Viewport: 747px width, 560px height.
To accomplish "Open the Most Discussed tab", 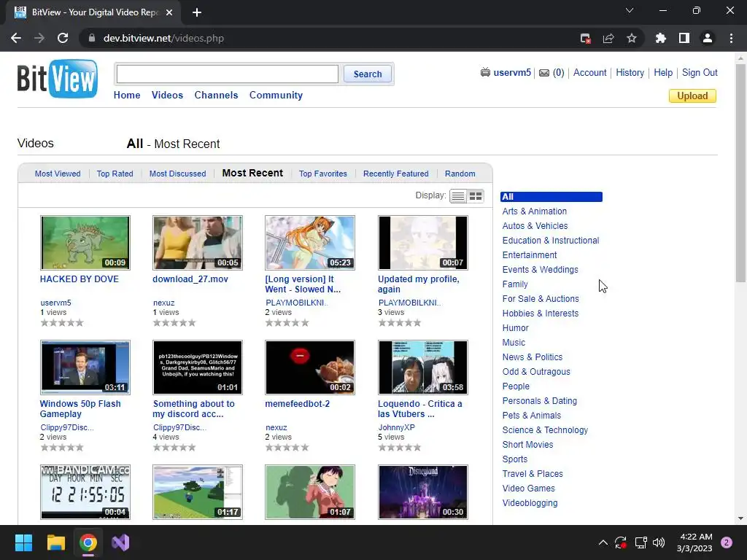I will point(178,174).
